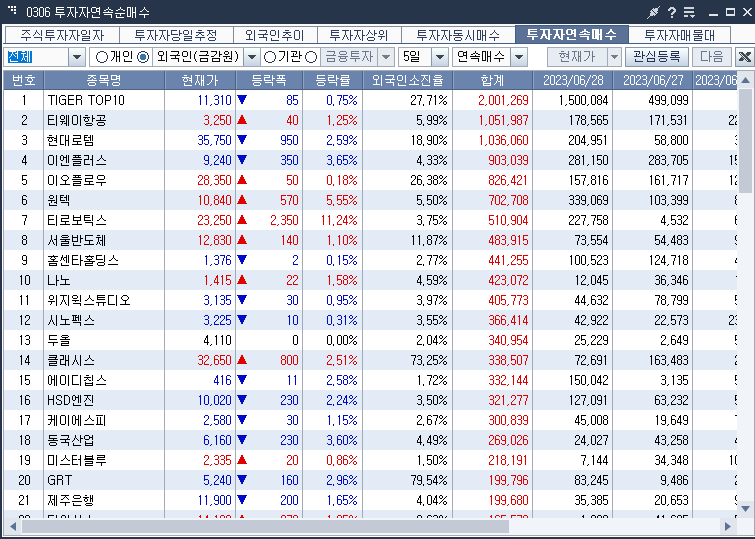This screenshot has width=755, height=539.
Task: Select 이엔플러스 stock name
Action: pyautogui.click(x=77, y=160)
